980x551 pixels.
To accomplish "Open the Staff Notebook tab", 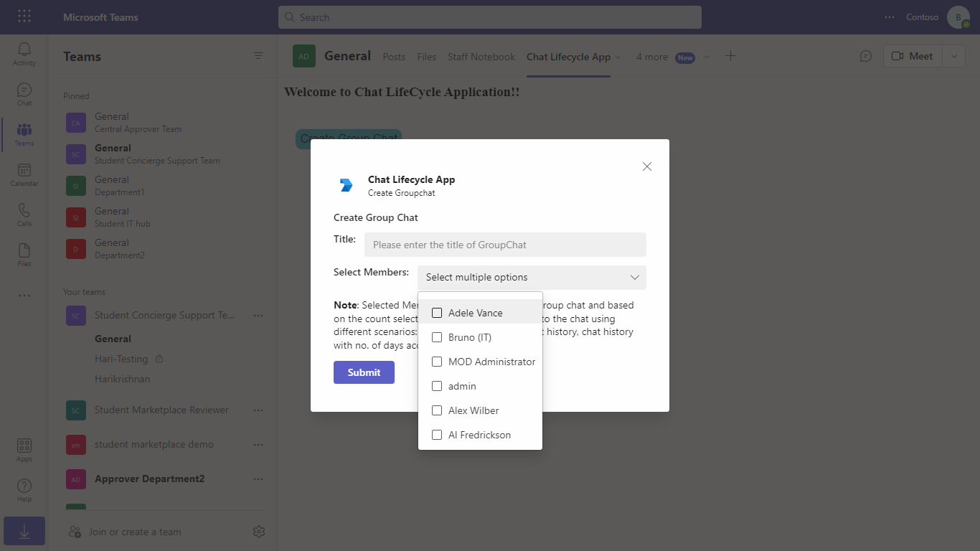I will point(481,57).
